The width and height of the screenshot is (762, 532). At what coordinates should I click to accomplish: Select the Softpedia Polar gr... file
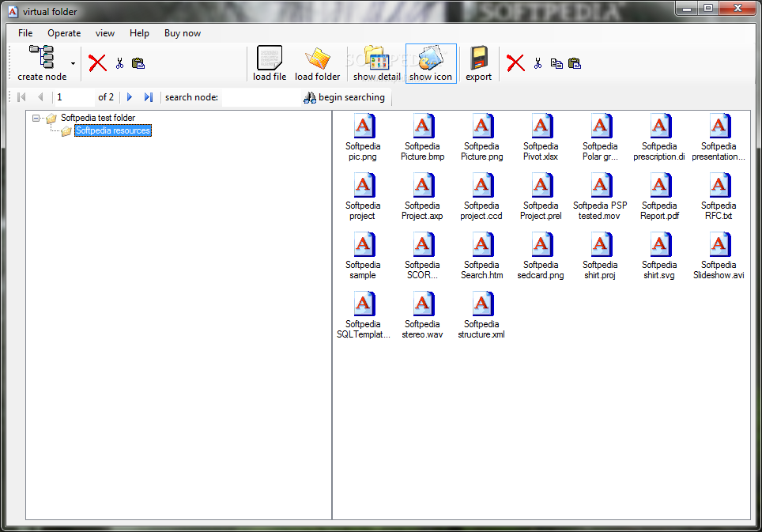pos(600,137)
